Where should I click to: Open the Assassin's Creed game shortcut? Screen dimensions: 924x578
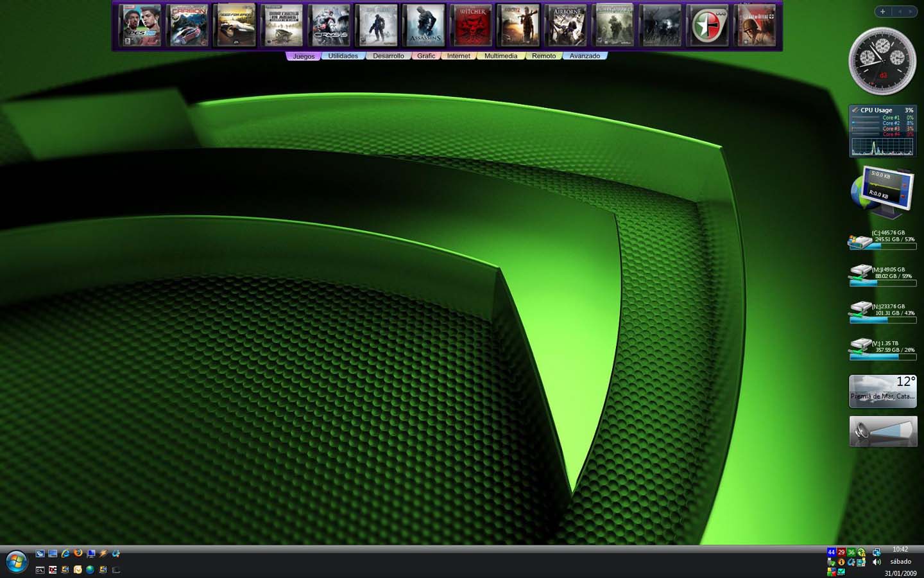coord(425,26)
